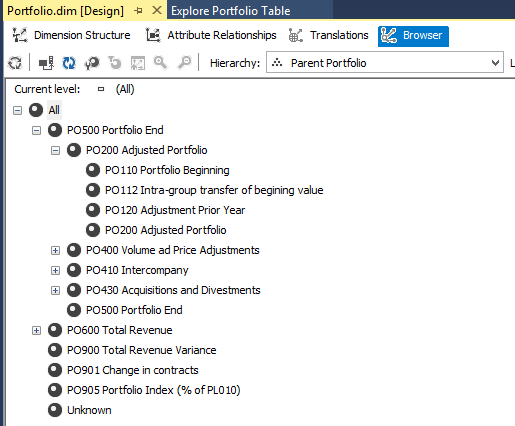The width and height of the screenshot is (515, 426).
Task: Click member icon beside PO900 Total Revenue Variance
Action: (55, 350)
